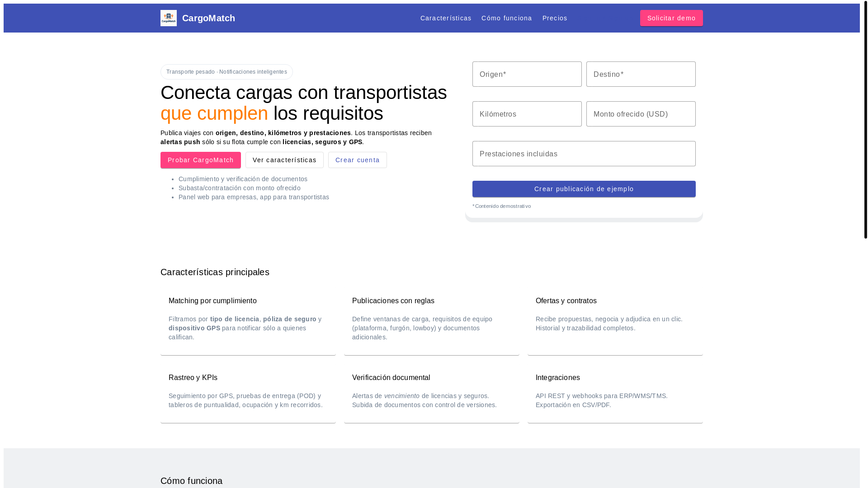Click '*Contenido demostrativo' note

[502, 206]
